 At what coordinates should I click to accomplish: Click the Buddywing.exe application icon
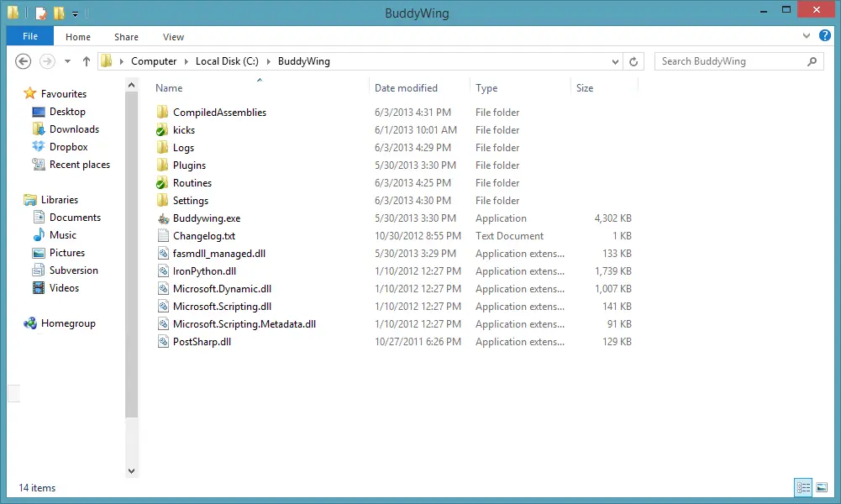click(x=163, y=218)
